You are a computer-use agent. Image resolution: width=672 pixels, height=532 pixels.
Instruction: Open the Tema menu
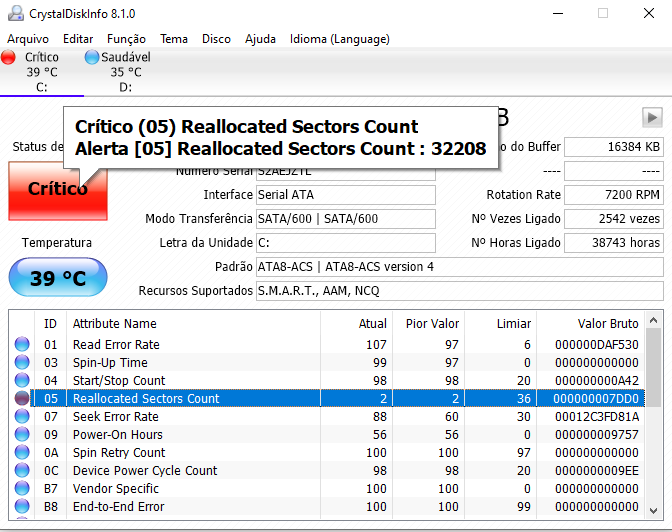click(x=174, y=39)
